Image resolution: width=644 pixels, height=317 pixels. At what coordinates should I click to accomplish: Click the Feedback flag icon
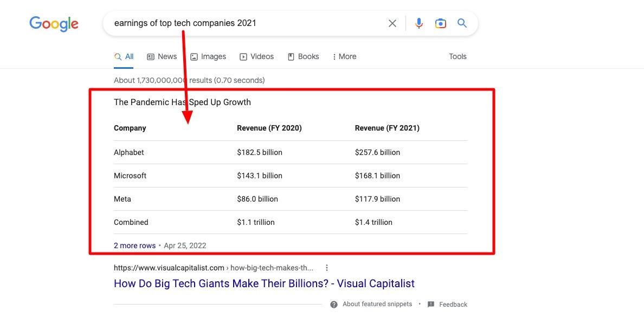[x=431, y=305]
